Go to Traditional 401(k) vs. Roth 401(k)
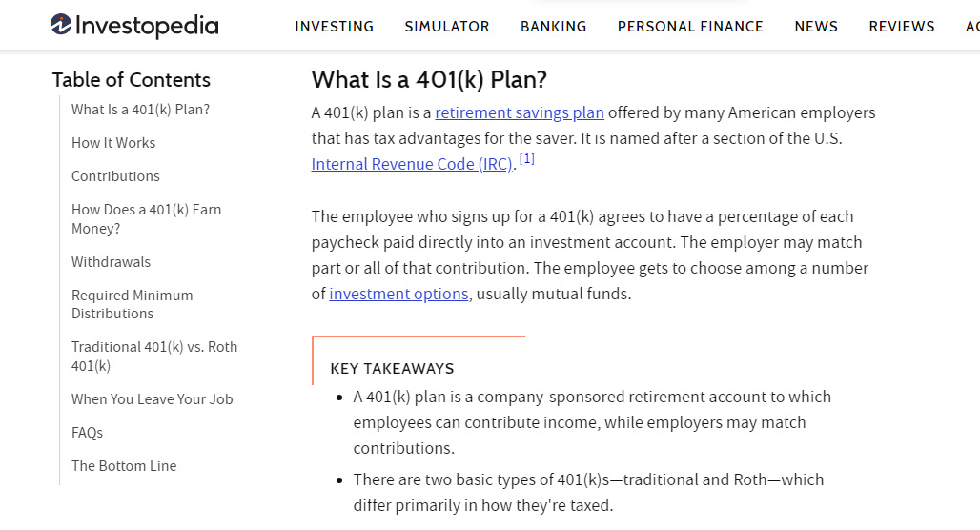 click(x=154, y=357)
